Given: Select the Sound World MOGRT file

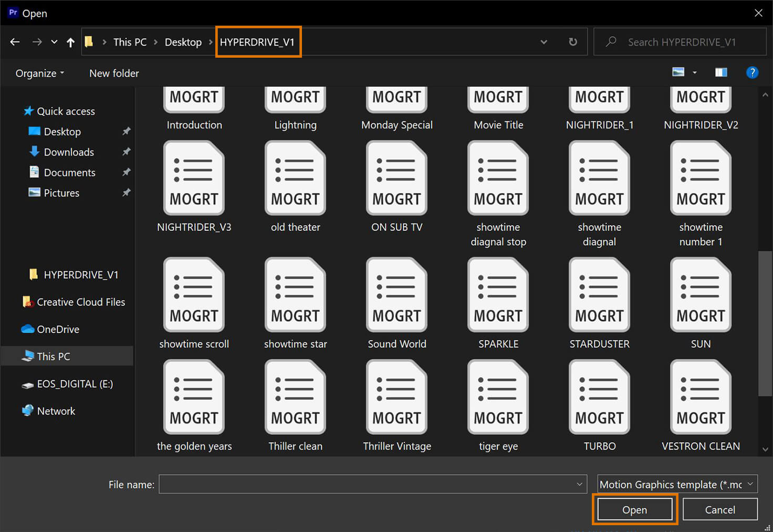Looking at the screenshot, I should coord(396,295).
